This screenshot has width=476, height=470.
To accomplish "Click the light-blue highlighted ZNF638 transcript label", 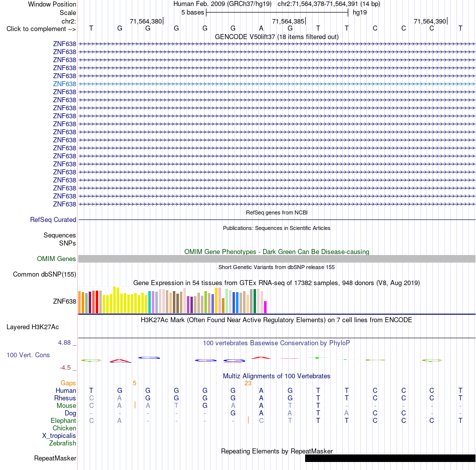I will coord(64,84).
